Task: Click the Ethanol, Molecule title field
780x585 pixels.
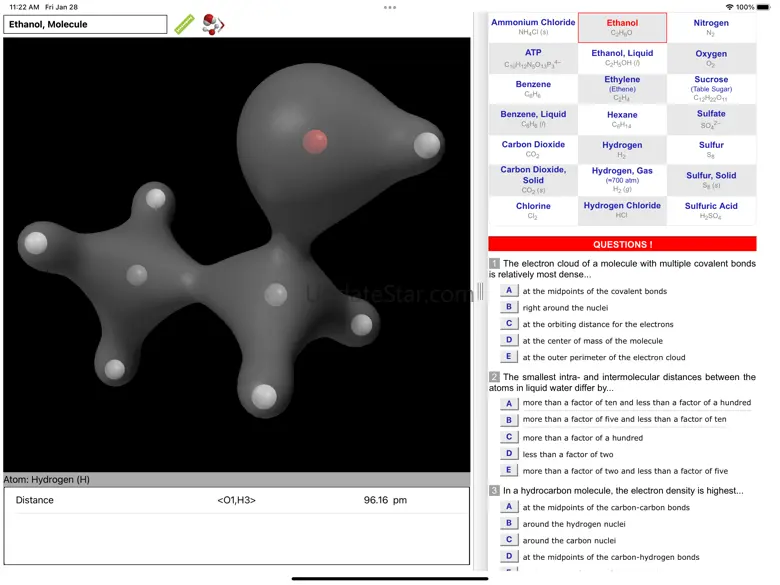Action: click(85, 24)
